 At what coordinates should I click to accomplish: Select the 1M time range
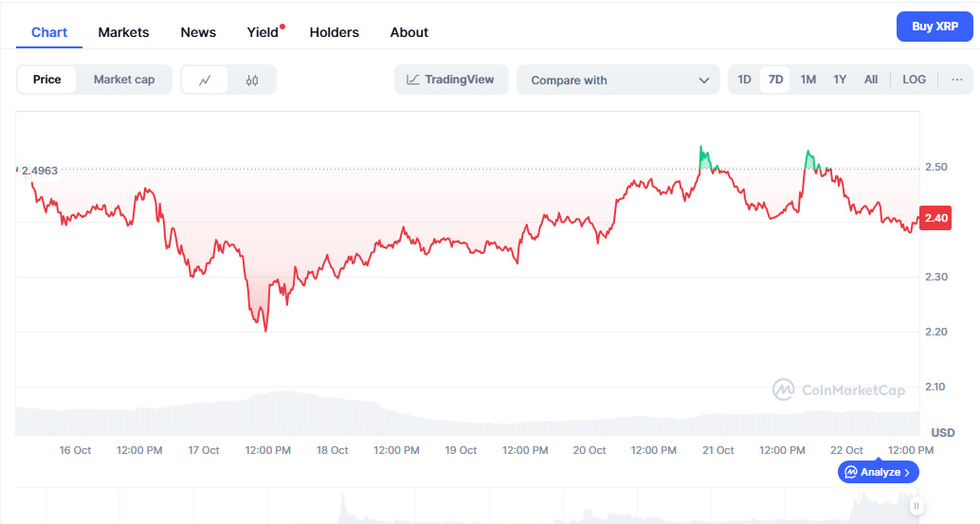tap(808, 80)
